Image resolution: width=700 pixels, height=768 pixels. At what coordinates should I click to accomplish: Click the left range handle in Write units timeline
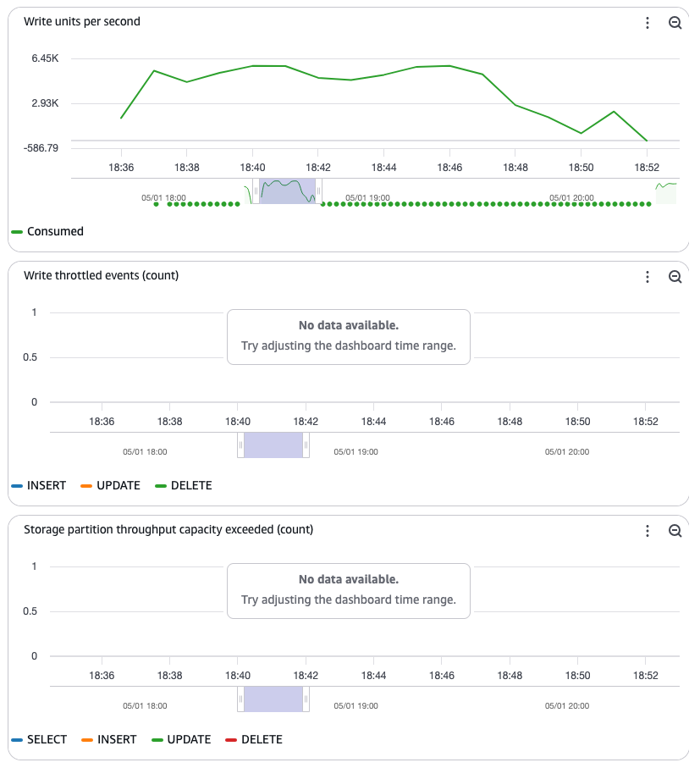tap(256, 191)
